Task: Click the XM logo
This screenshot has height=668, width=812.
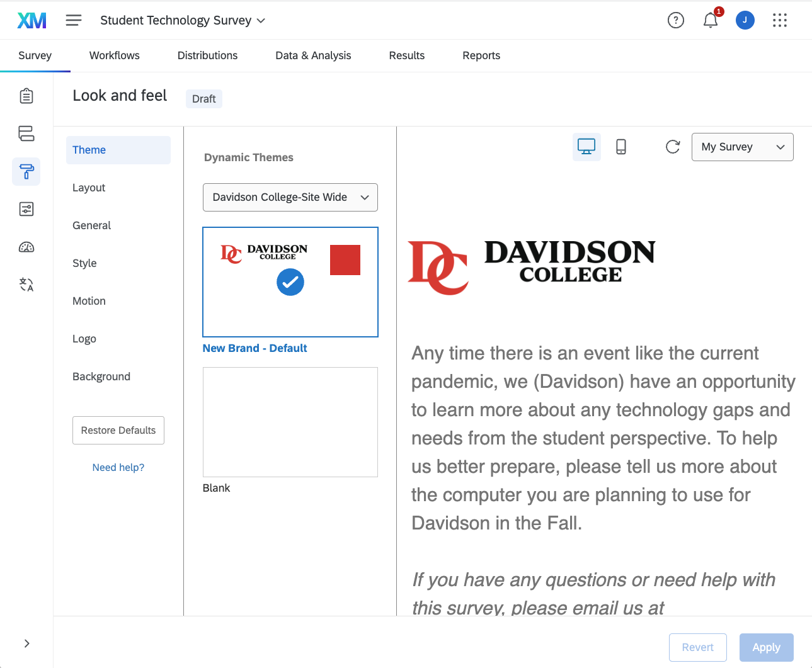Action: [x=31, y=21]
